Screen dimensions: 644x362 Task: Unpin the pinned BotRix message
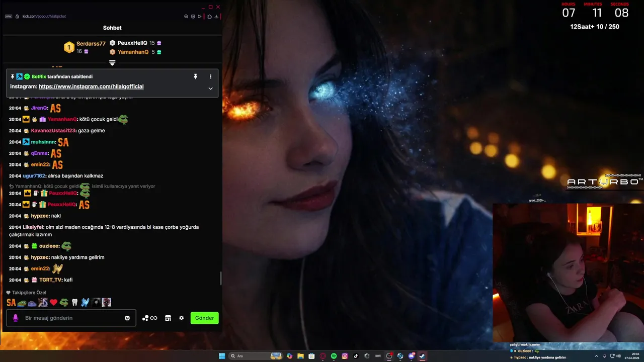pos(195,76)
